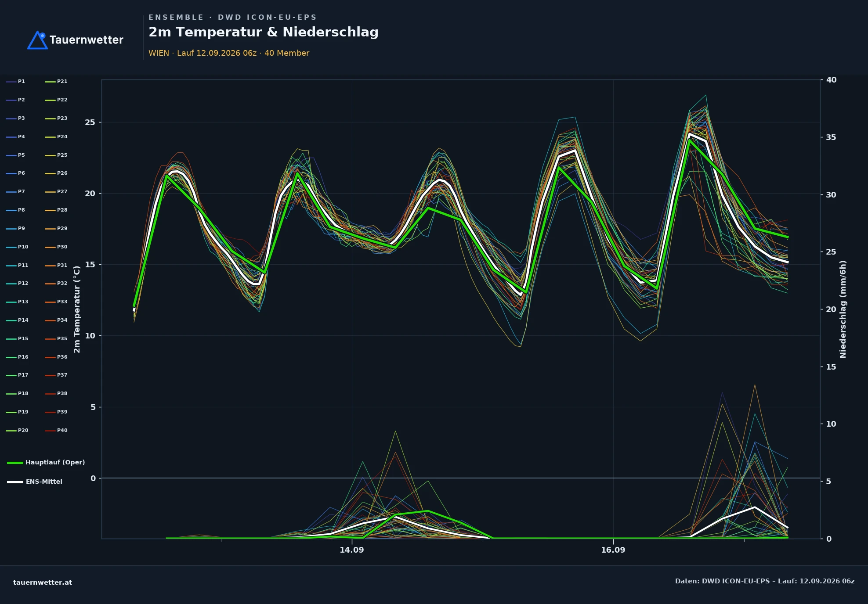Click the Tauernwetter brand name
868x604 pixels.
coord(87,40)
